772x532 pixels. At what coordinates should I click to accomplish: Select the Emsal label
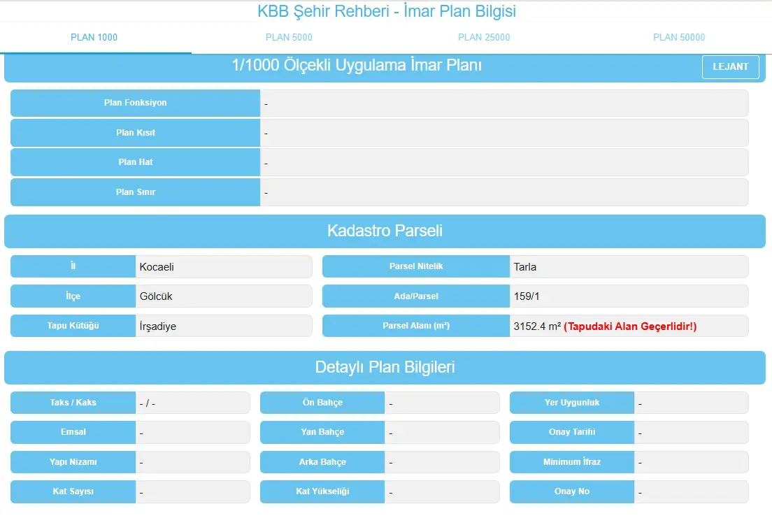[73, 432]
